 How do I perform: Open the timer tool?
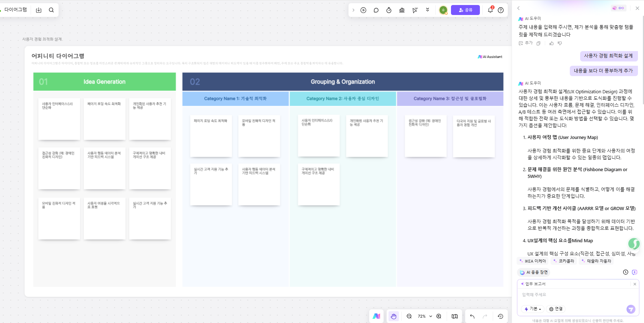click(389, 10)
